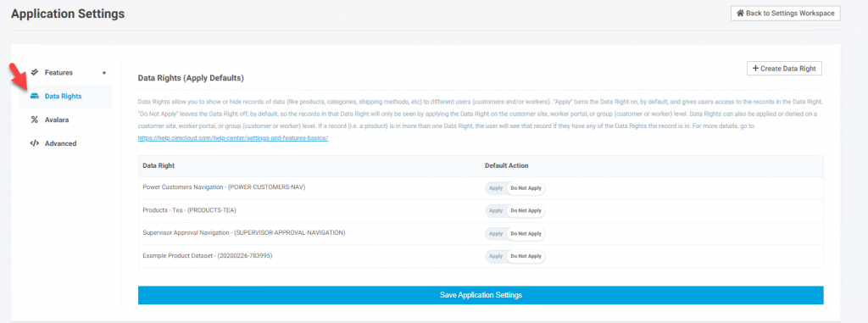Set Products - Tea to Do Not Apply

(x=526, y=211)
